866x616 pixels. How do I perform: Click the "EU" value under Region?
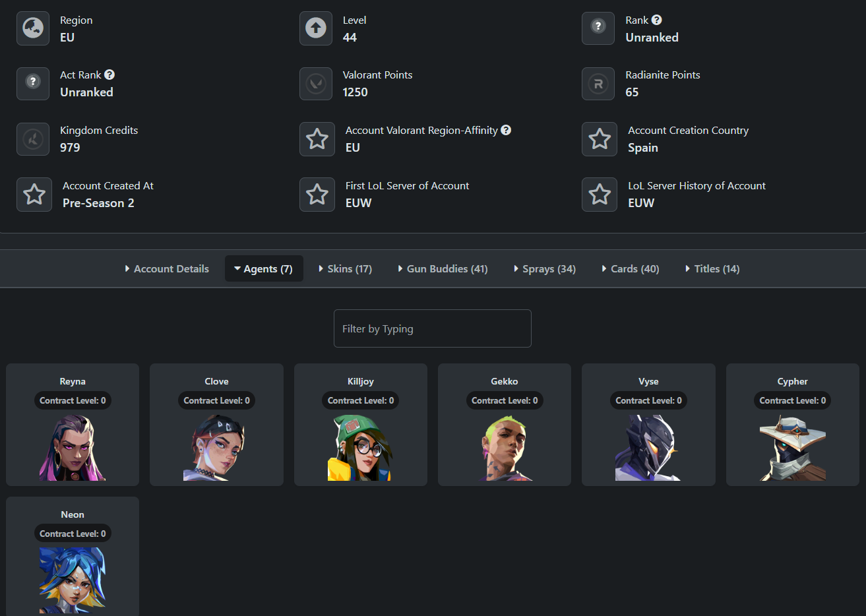click(x=67, y=38)
